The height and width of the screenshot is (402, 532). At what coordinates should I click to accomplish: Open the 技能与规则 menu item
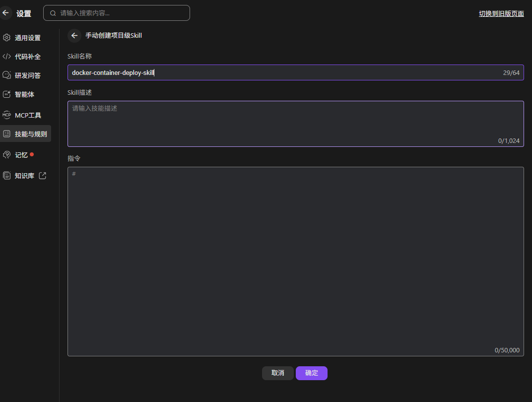tap(26, 134)
